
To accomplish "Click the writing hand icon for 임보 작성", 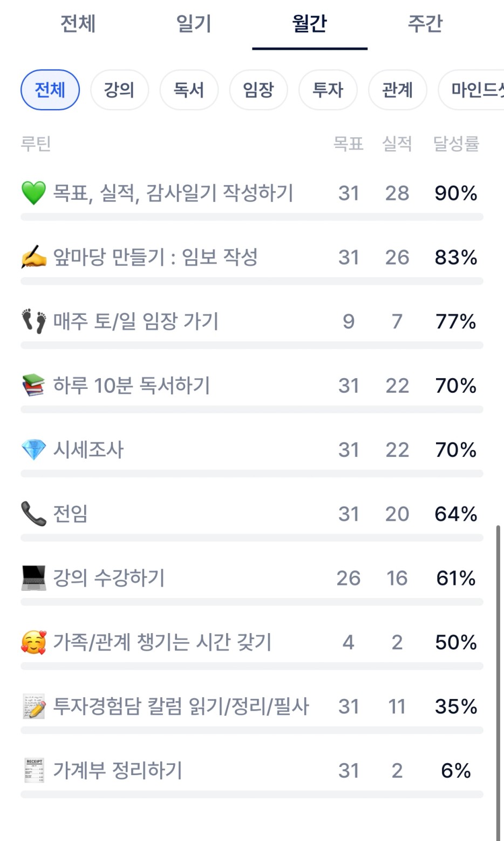I will [33, 258].
